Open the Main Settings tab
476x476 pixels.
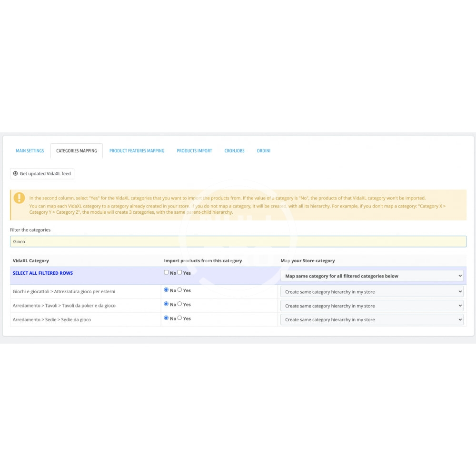[x=30, y=151]
